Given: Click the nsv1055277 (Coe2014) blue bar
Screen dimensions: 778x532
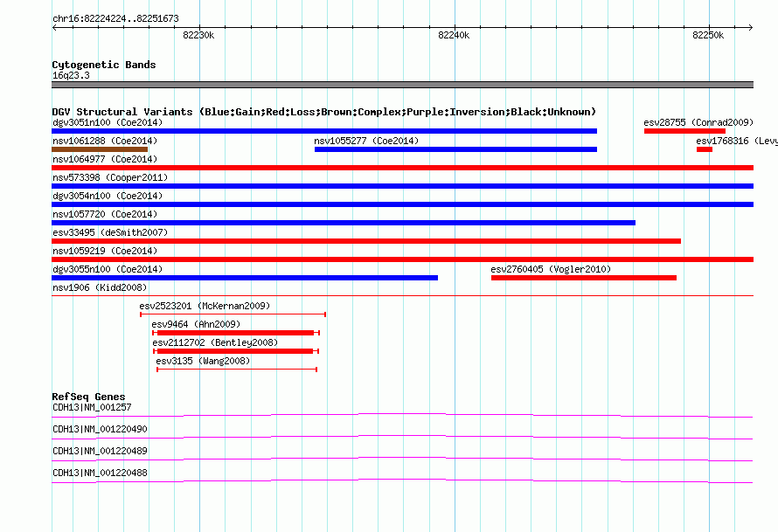Looking at the screenshot, I should coord(455,149).
